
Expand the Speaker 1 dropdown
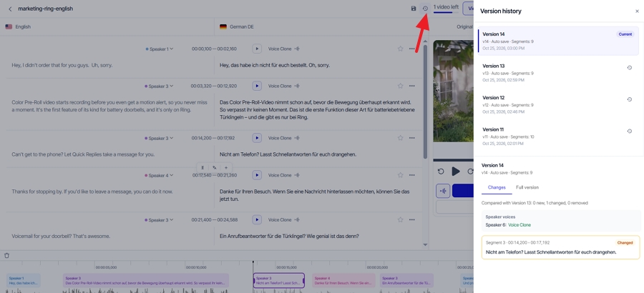pyautogui.click(x=160, y=49)
